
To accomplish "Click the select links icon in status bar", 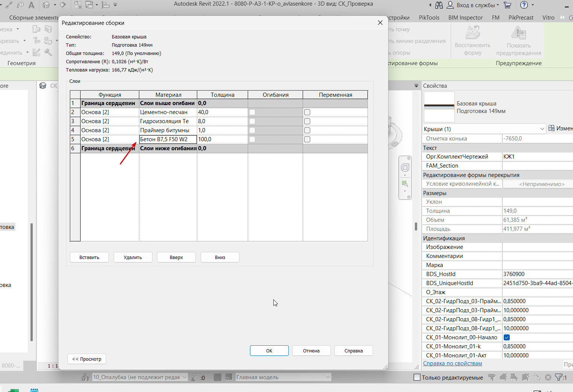I will point(491,377).
